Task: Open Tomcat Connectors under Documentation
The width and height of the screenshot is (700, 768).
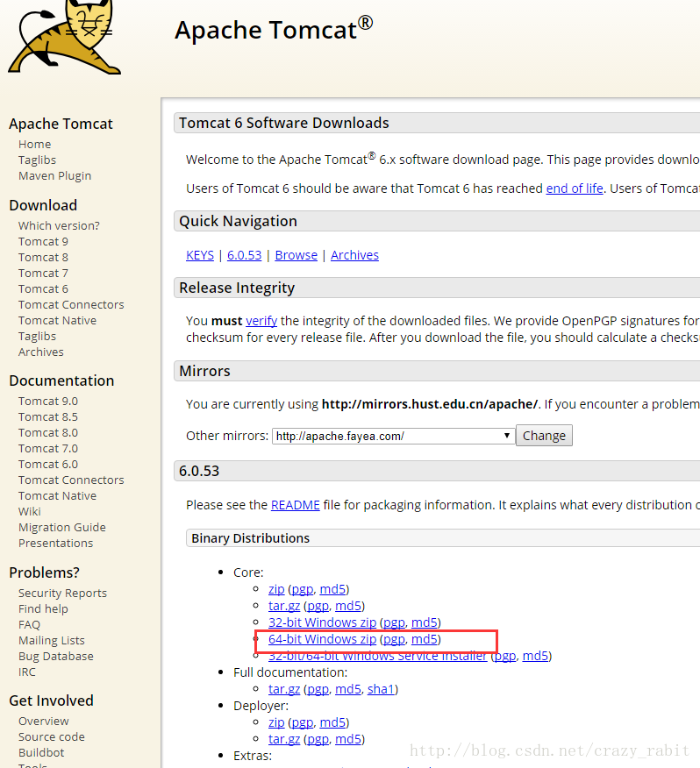Action: pyautogui.click(x=71, y=480)
